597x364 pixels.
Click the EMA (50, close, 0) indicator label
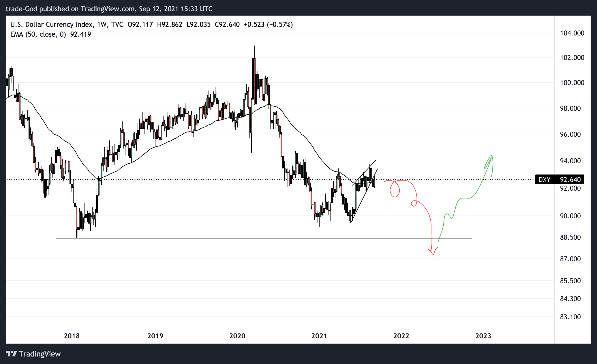(38, 34)
